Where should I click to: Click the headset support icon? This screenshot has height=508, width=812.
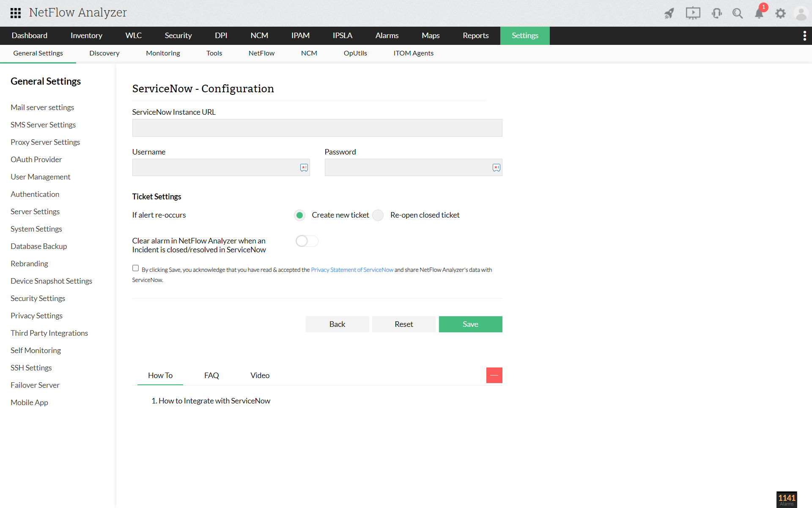(x=716, y=13)
